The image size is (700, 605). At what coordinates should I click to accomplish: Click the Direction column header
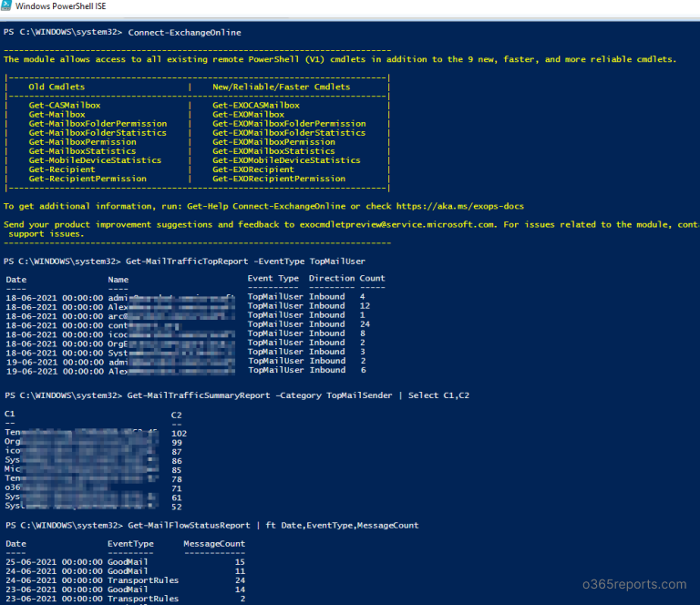click(x=332, y=279)
